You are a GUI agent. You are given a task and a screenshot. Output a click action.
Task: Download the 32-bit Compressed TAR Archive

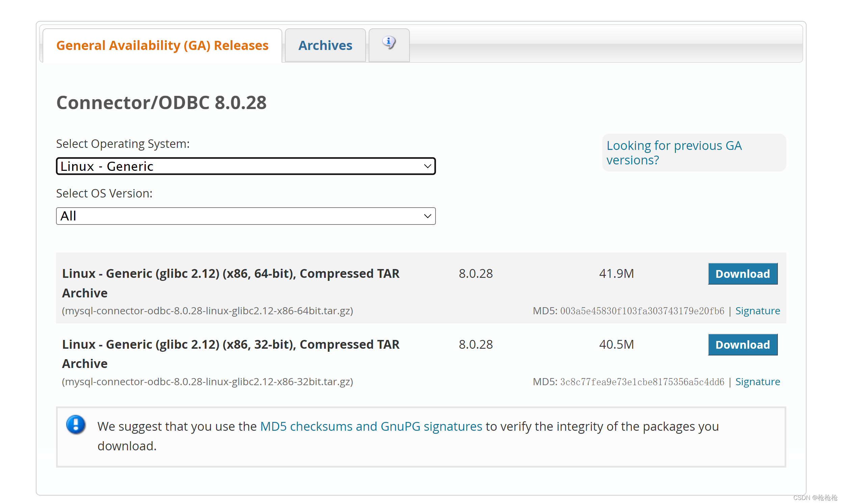pyautogui.click(x=742, y=345)
